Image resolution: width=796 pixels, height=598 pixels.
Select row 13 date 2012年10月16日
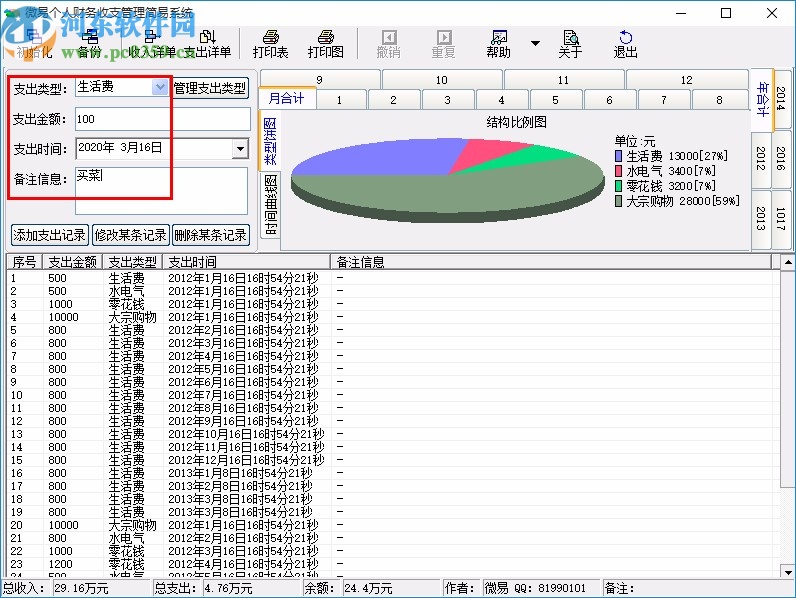pyautogui.click(x=246, y=434)
